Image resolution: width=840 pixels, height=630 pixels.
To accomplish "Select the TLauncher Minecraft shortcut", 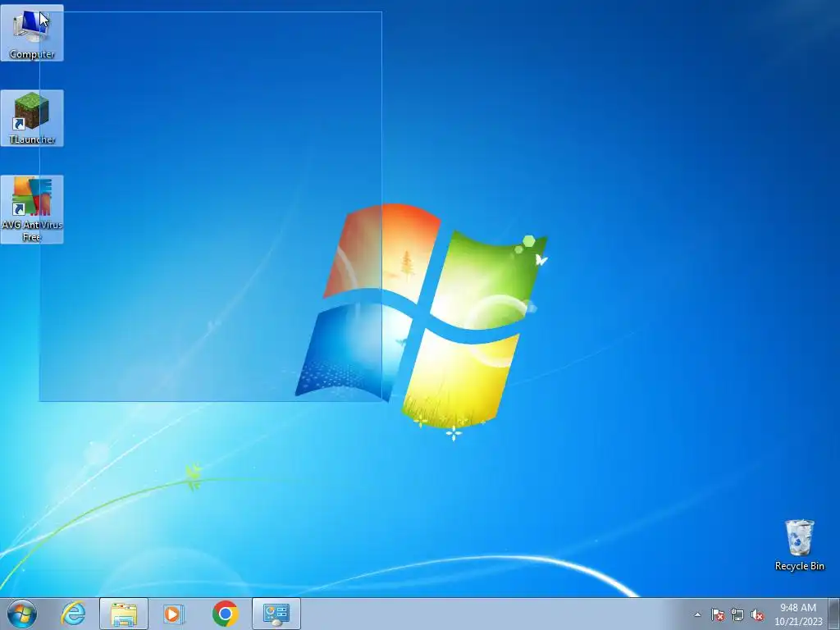I will pyautogui.click(x=32, y=118).
